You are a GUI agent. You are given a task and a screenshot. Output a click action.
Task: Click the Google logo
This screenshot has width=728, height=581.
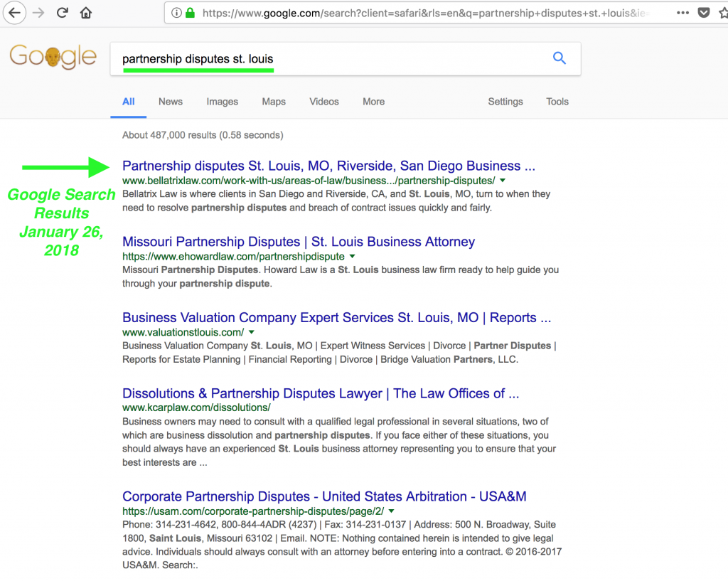tap(53, 57)
